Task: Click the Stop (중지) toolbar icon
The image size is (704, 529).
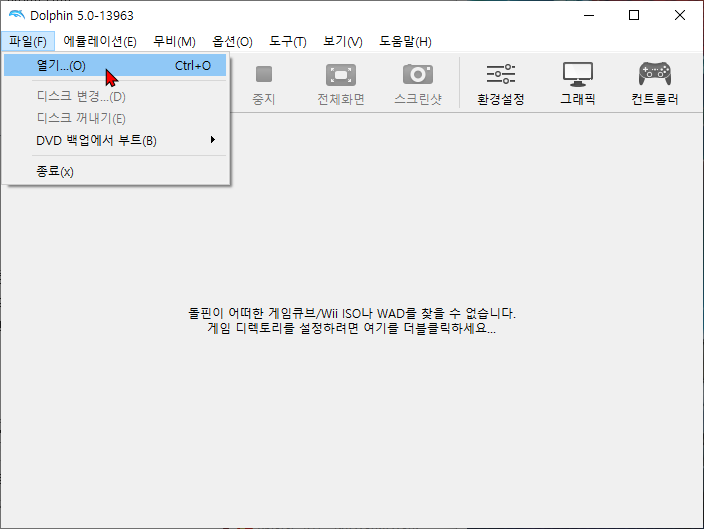Action: click(264, 75)
